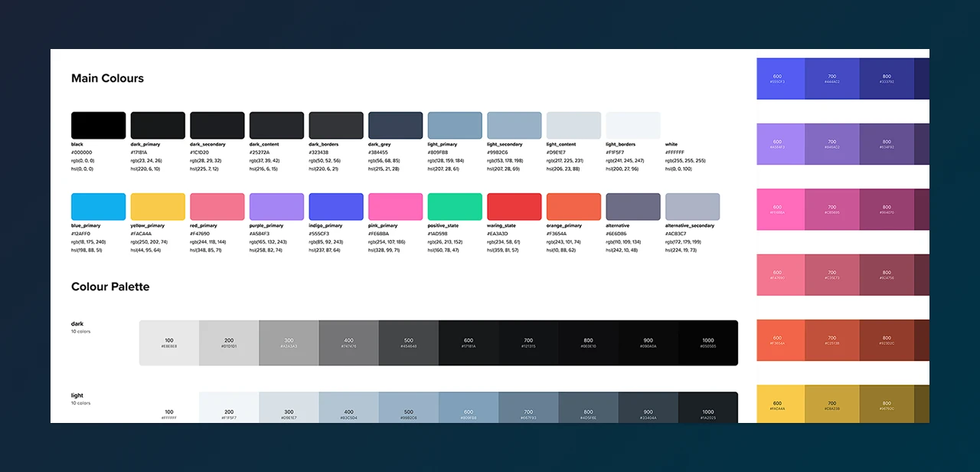
Task: Choose the purple_primary swatch
Action: [276, 207]
